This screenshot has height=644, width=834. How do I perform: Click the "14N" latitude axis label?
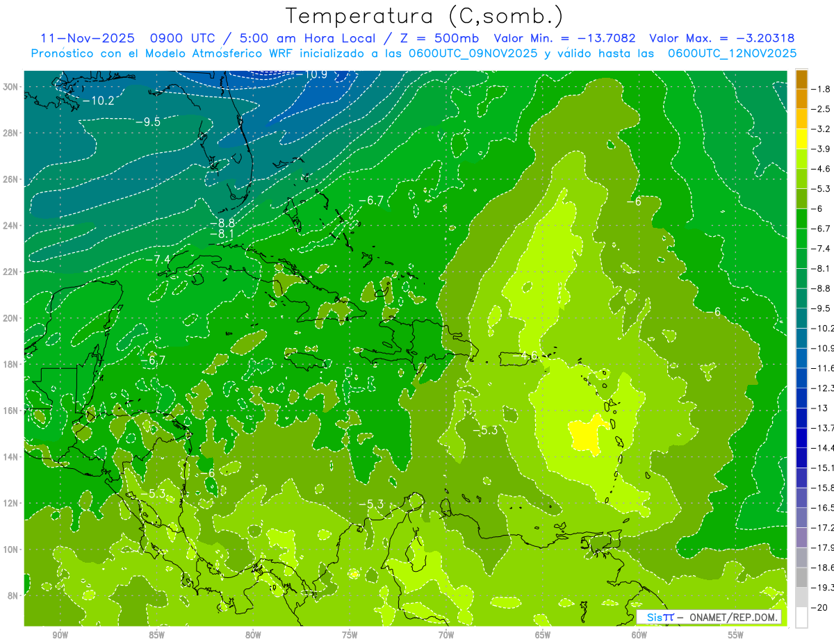(x=11, y=456)
